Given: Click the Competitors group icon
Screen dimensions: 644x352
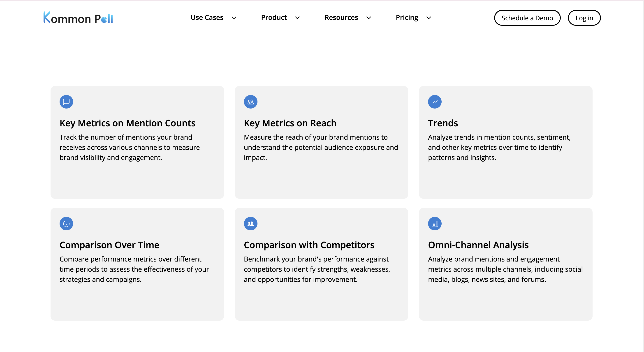Looking at the screenshot, I should (250, 224).
